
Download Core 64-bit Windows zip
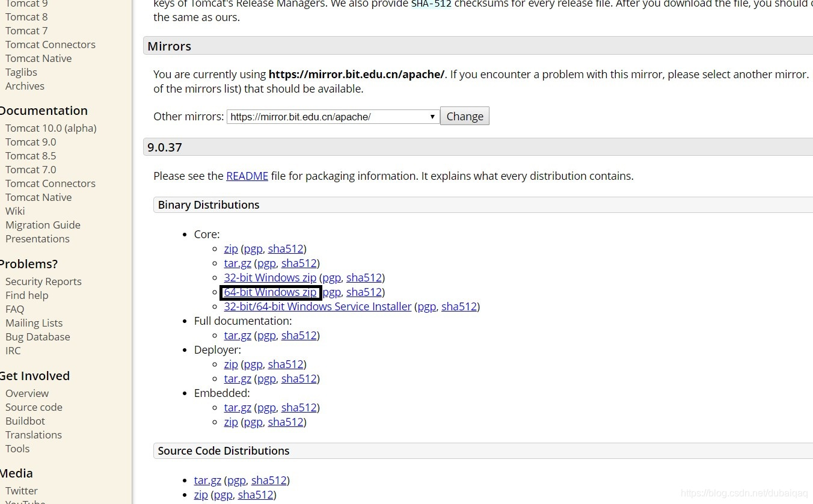click(x=270, y=292)
